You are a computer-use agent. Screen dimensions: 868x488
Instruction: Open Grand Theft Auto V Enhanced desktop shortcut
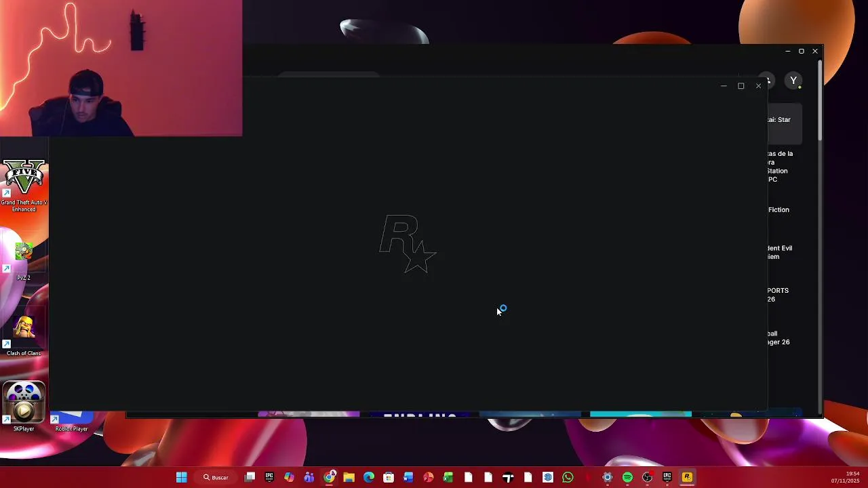[x=24, y=185]
